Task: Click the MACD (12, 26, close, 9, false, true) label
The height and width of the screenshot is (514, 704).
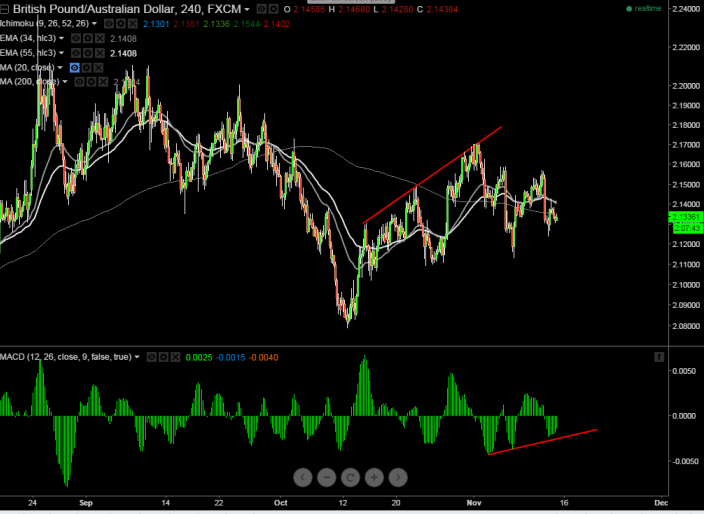Action: 66,357
